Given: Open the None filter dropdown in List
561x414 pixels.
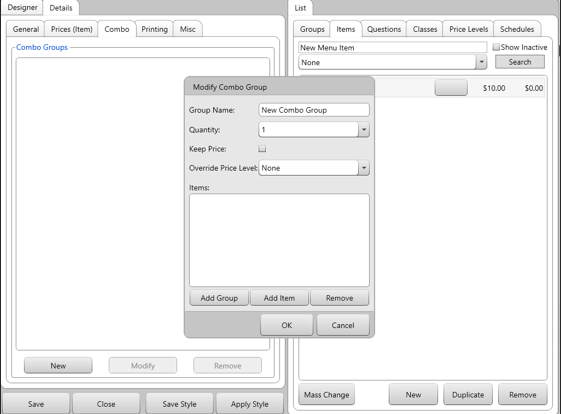Looking at the screenshot, I should pos(482,62).
